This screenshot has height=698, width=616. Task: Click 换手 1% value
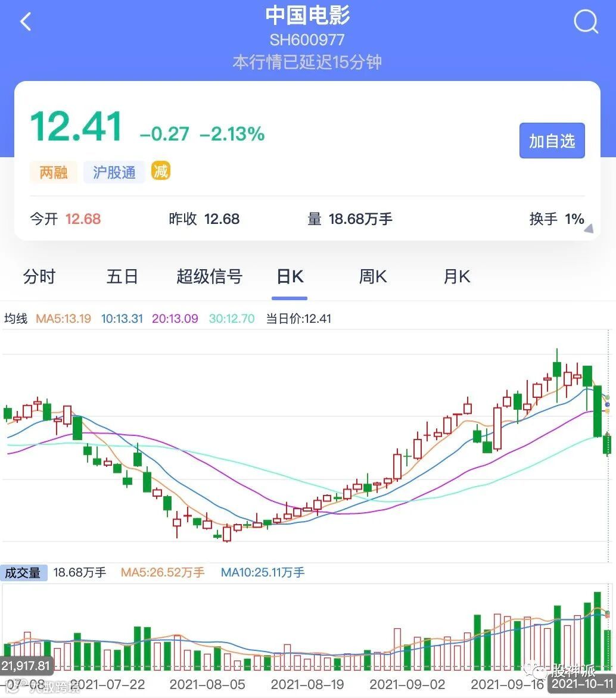pos(557,219)
